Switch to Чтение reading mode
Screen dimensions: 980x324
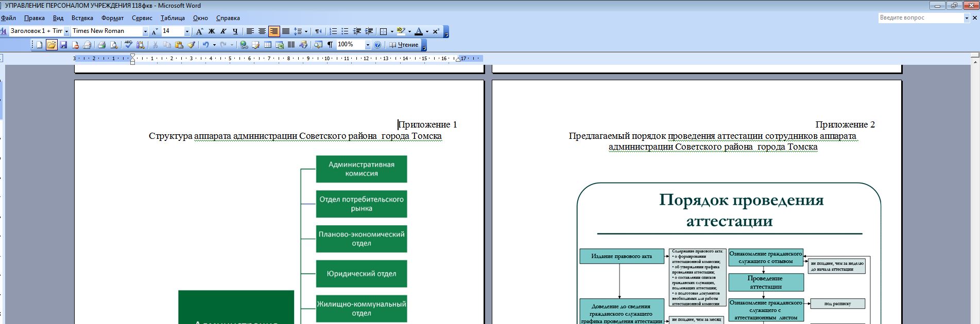(404, 45)
